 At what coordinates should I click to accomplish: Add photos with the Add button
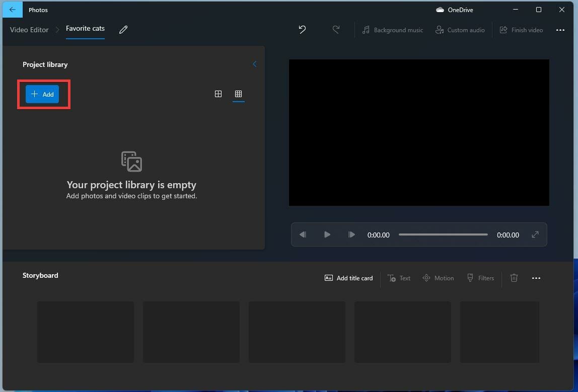pos(43,94)
